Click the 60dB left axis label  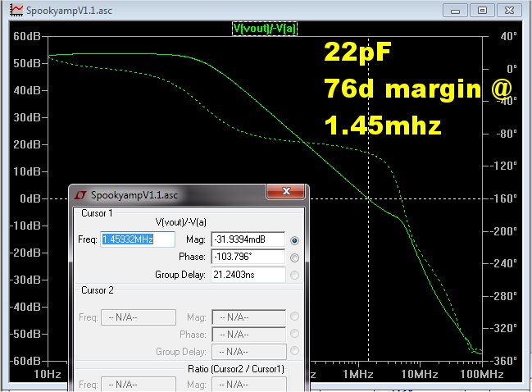[27, 36]
